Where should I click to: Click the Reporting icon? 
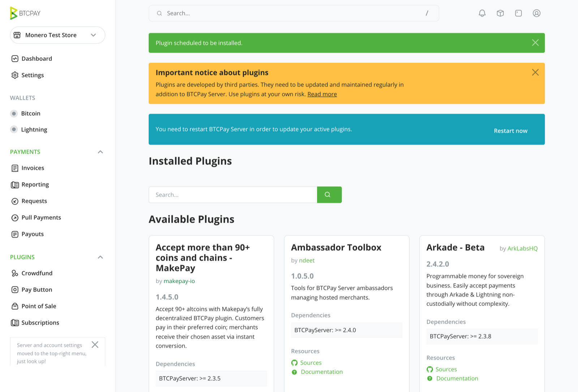(x=15, y=185)
